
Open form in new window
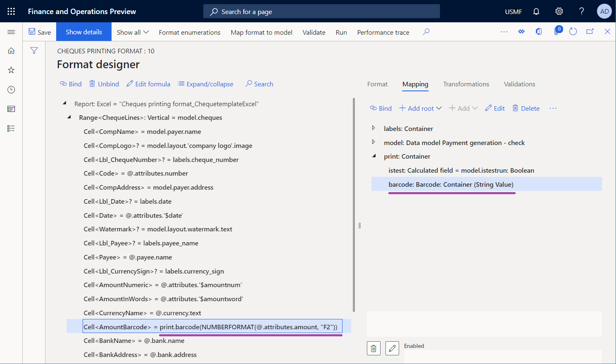coord(590,32)
